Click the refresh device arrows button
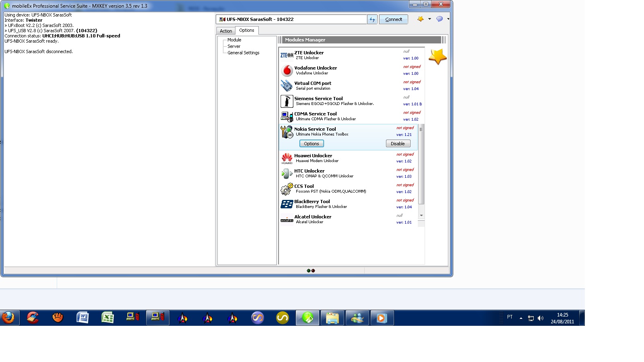 (x=372, y=19)
